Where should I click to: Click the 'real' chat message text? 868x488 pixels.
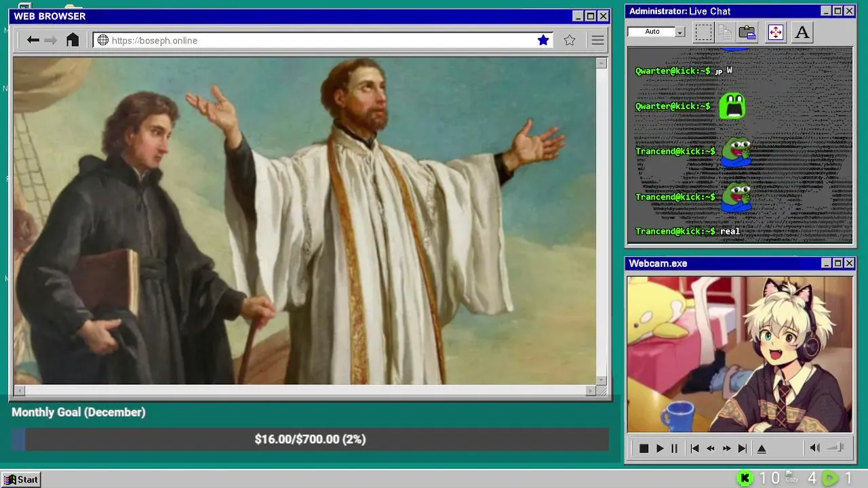[x=730, y=231]
